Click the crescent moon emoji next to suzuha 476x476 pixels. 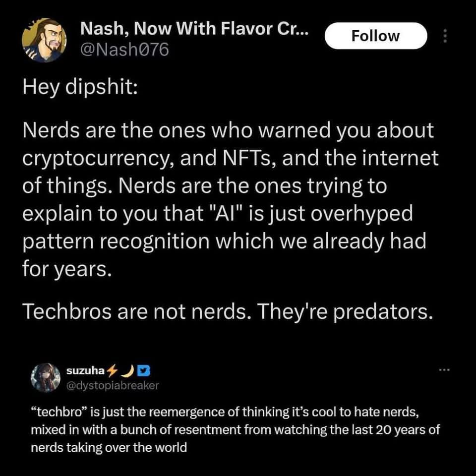[128, 370]
